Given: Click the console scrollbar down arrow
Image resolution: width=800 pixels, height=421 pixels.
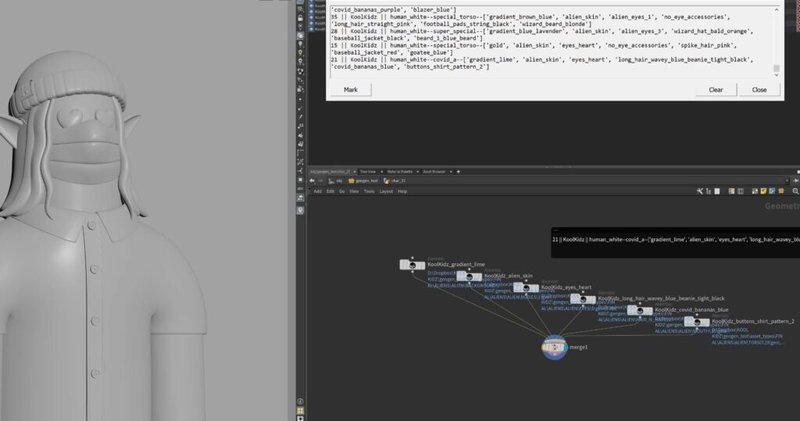Looking at the screenshot, I should [x=777, y=75].
